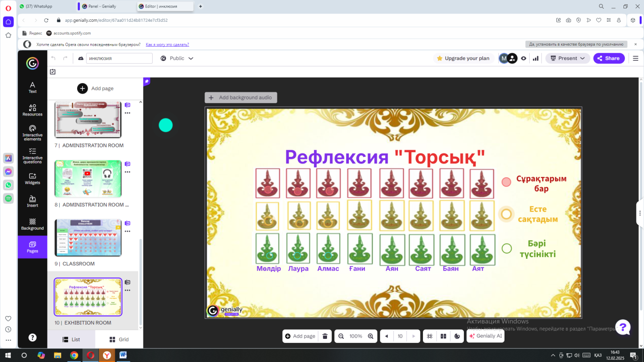
Task: Open the Genially AI assistant
Action: (x=485, y=336)
